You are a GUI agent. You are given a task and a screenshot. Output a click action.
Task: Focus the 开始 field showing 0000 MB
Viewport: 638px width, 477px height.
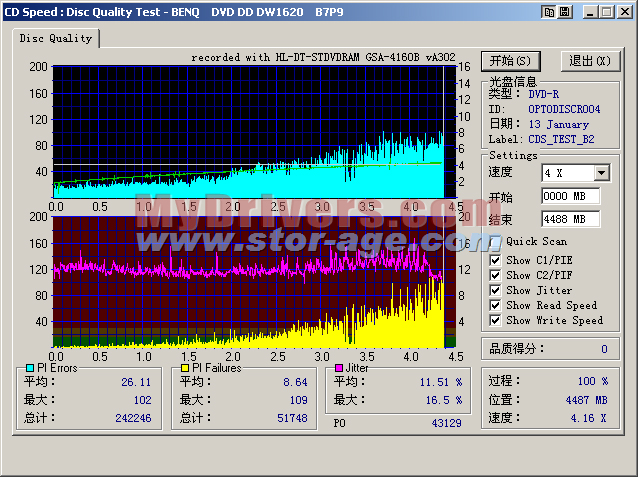(570, 196)
